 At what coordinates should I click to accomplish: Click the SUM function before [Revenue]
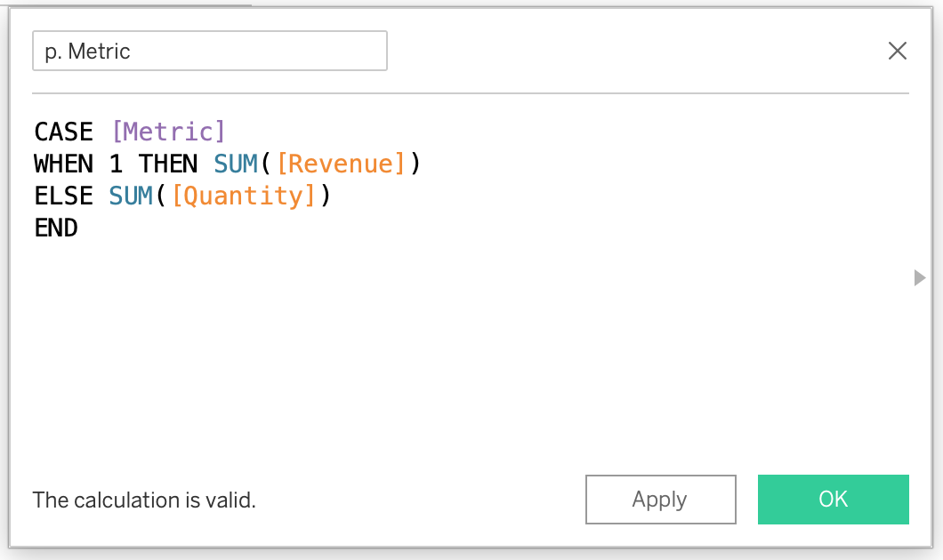click(x=236, y=164)
